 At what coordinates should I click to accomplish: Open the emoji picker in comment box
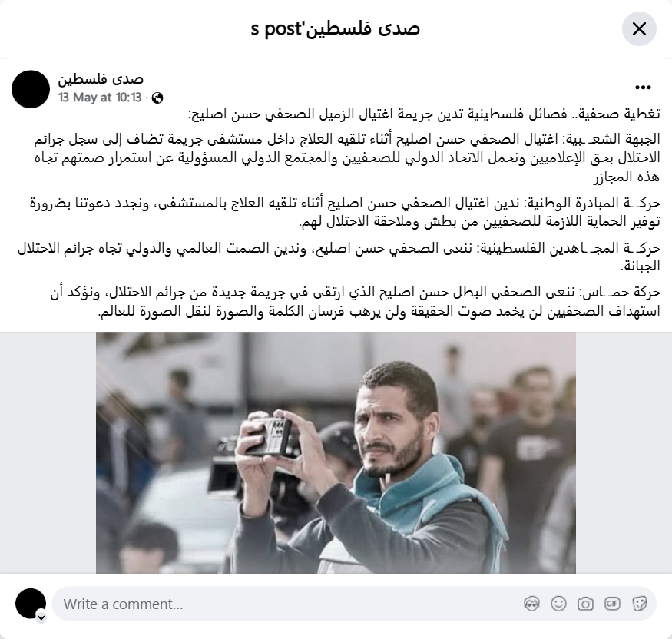[558, 604]
